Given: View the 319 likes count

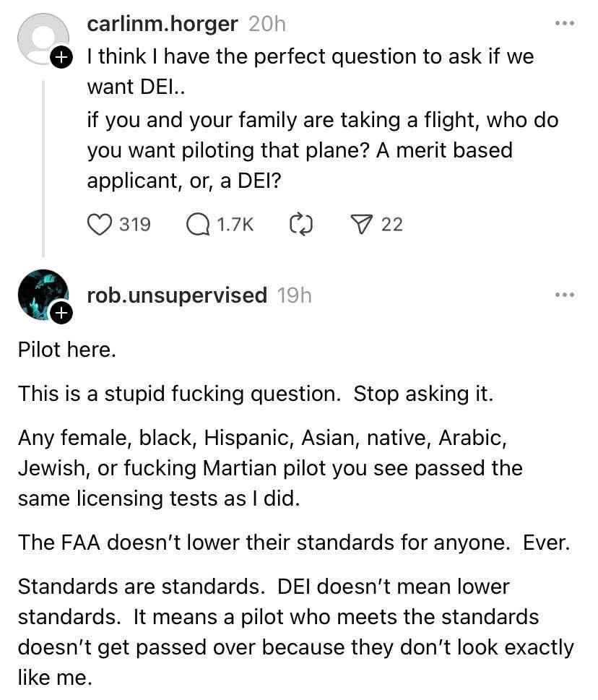Looking at the screenshot, I should (135, 224).
